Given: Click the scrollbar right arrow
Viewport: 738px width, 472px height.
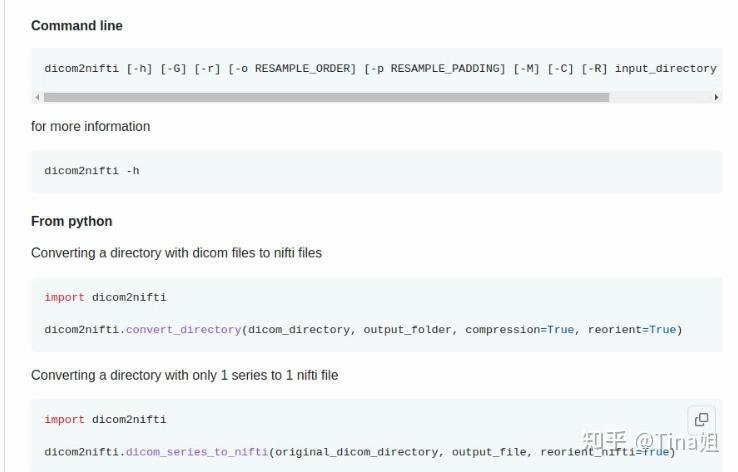Looking at the screenshot, I should (x=716, y=97).
